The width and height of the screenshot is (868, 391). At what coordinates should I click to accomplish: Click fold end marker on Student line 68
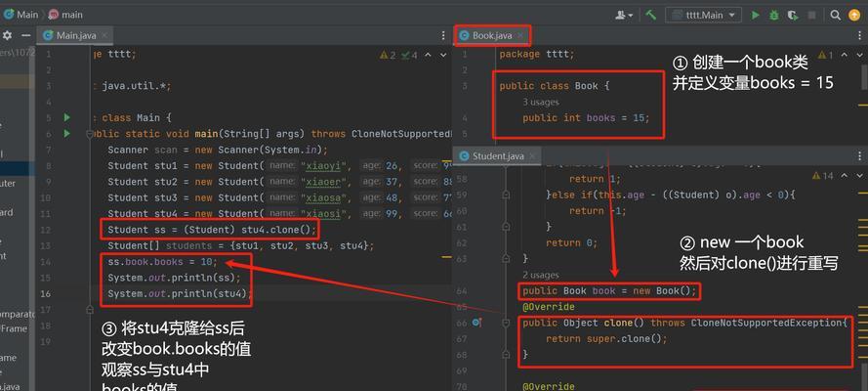(506, 355)
